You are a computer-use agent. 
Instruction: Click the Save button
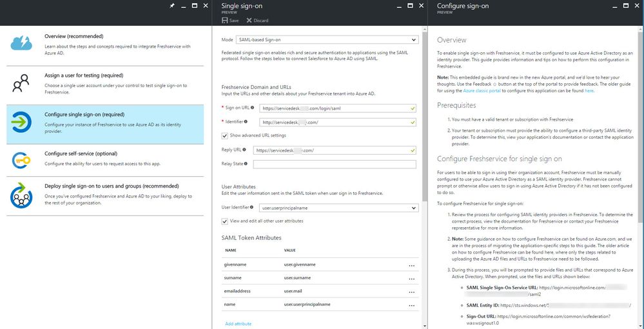click(x=230, y=21)
